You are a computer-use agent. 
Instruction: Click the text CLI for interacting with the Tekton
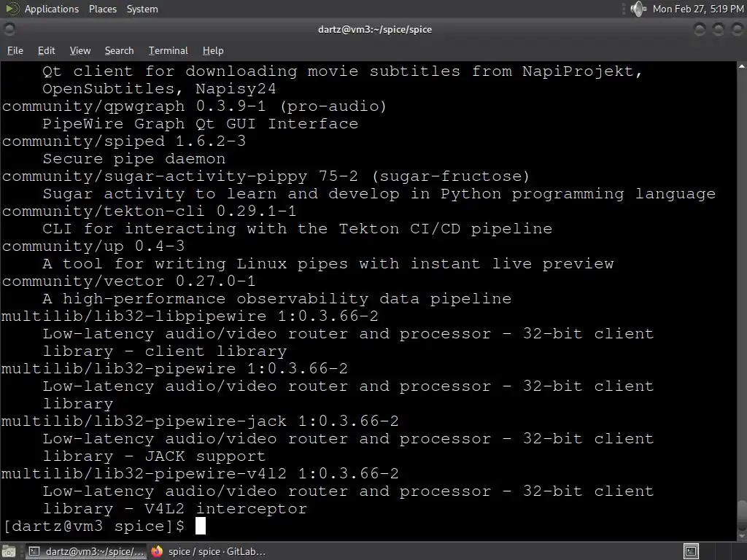pyautogui.click(x=220, y=228)
